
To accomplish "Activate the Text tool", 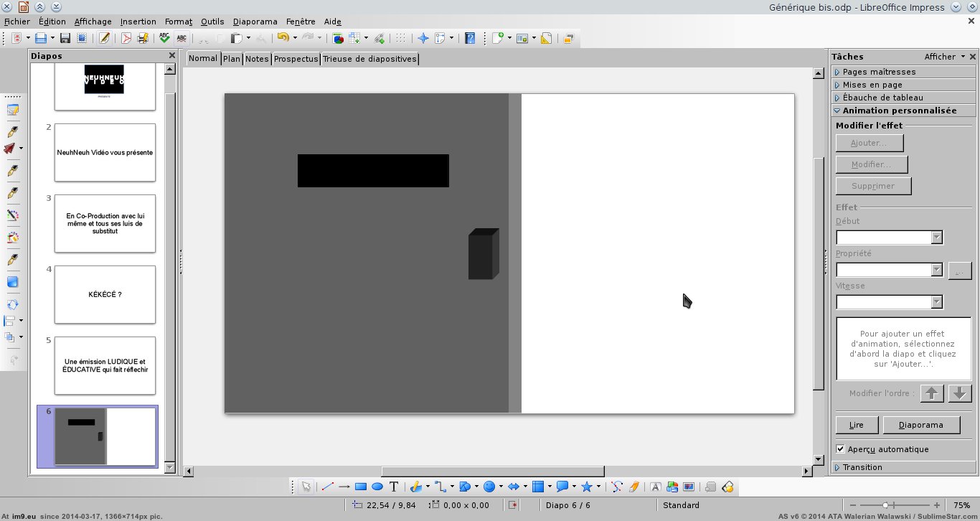I will pyautogui.click(x=394, y=487).
